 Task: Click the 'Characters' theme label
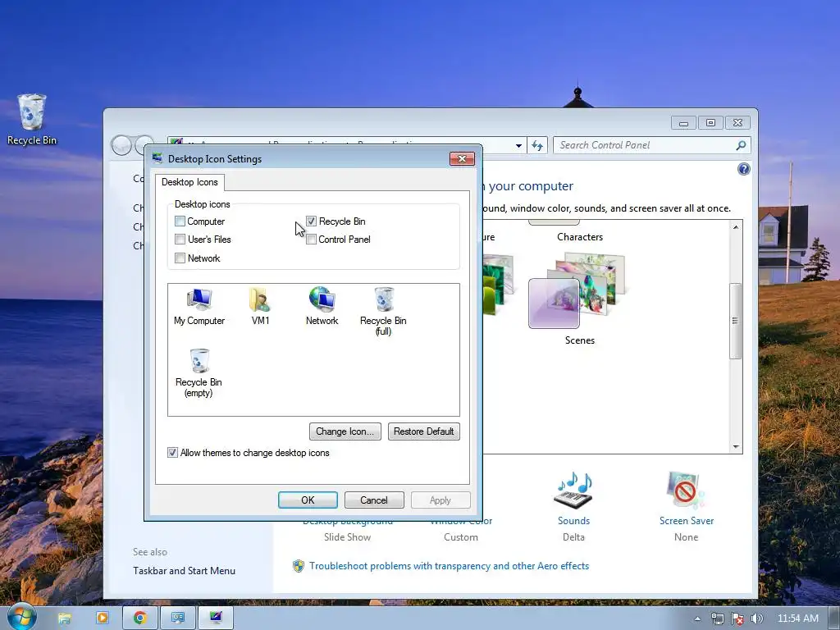click(580, 237)
